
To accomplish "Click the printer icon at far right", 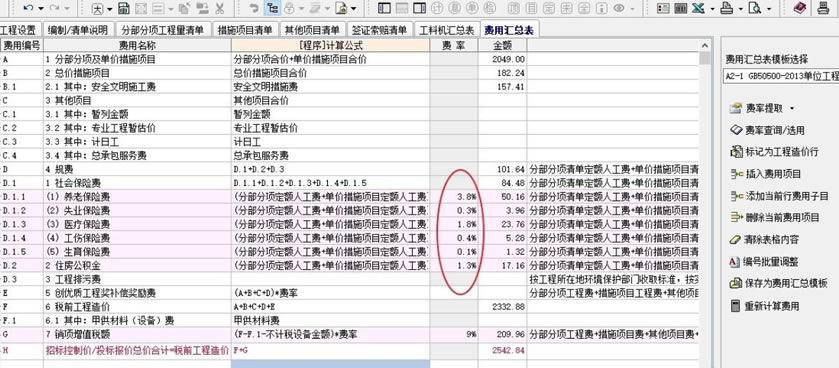I will pyautogui.click(x=823, y=8).
